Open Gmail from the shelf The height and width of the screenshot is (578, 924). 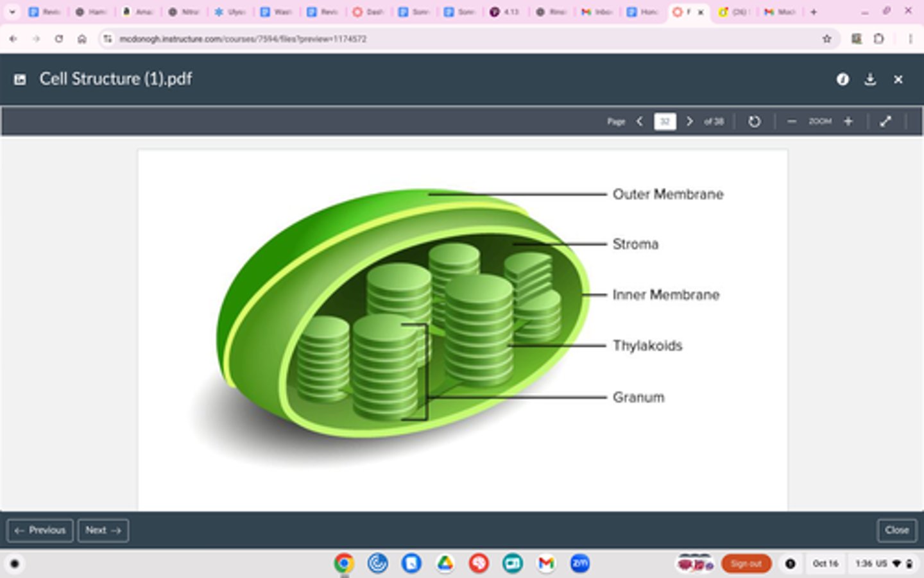point(546,564)
